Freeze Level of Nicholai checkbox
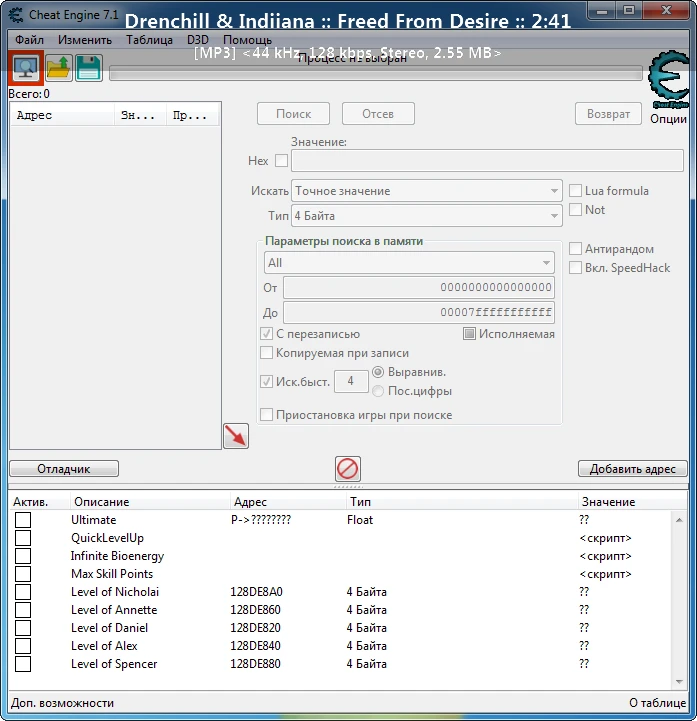Image resolution: width=697 pixels, height=721 pixels. pos(23,592)
